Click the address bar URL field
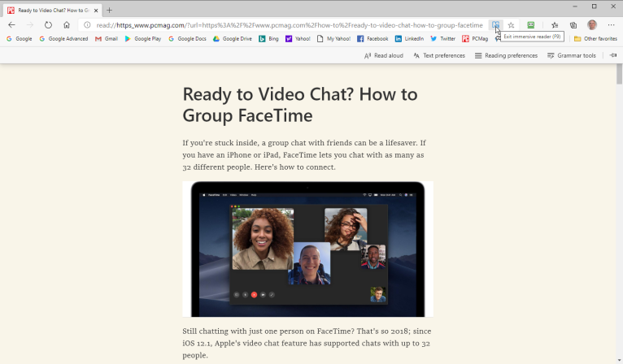The width and height of the screenshot is (623, 364). (290, 25)
